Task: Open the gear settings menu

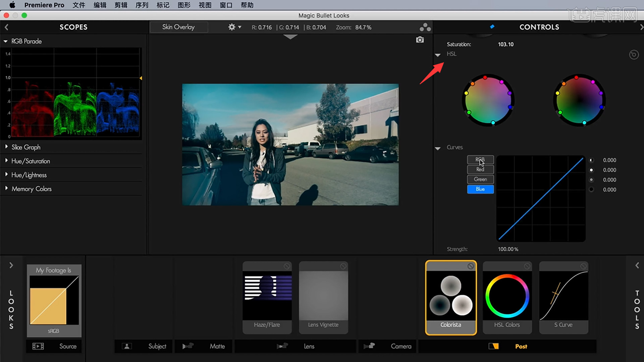Action: 232,27
